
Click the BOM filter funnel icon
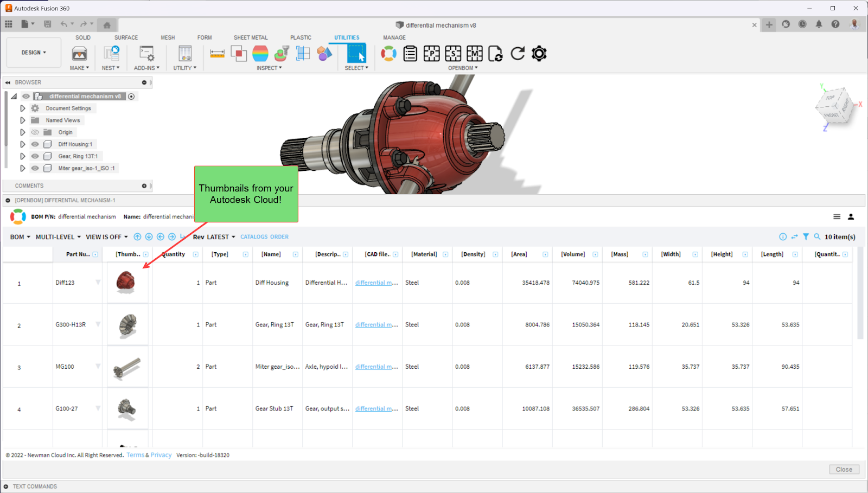pos(806,236)
